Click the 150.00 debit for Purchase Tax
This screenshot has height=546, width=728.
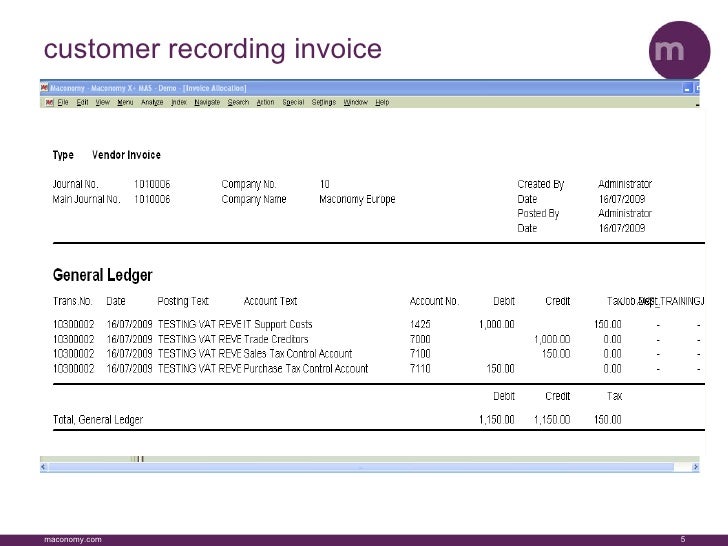[x=500, y=369]
